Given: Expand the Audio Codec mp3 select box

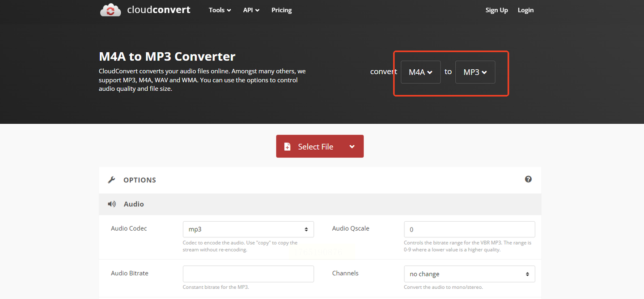Looking at the screenshot, I should [x=248, y=229].
